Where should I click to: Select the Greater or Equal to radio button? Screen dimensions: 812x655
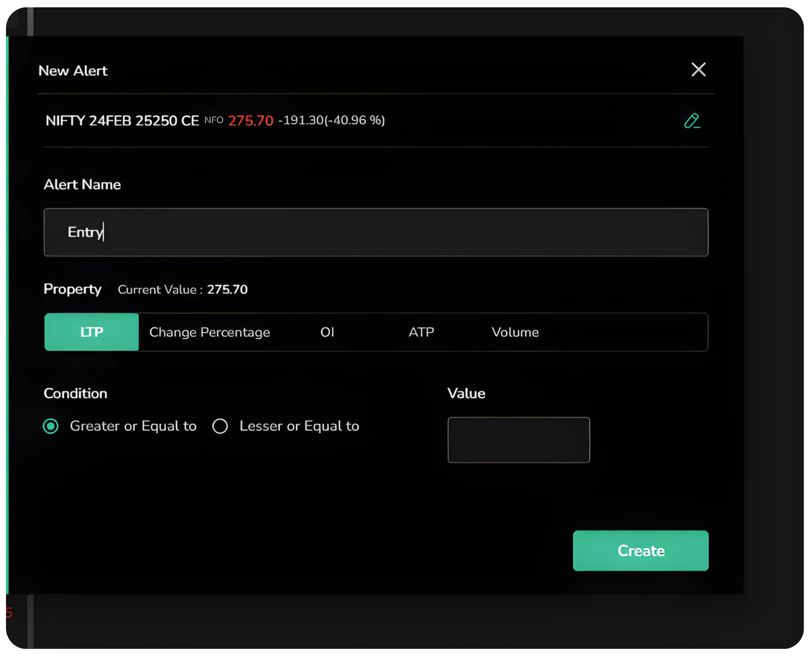(50, 426)
